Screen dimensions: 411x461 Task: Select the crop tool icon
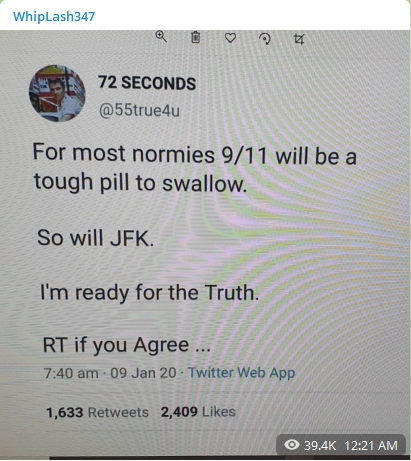coord(299,39)
